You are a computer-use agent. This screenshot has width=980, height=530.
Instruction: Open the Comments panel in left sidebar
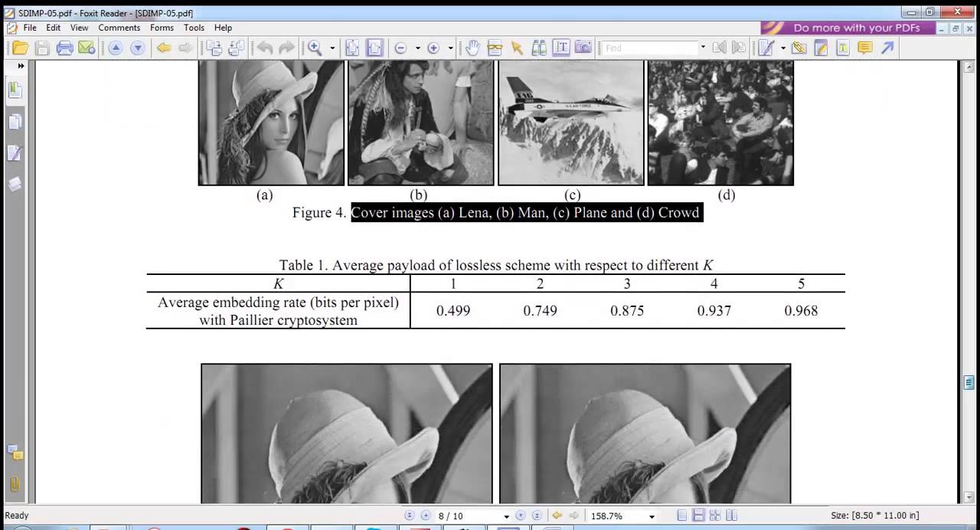(x=15, y=453)
